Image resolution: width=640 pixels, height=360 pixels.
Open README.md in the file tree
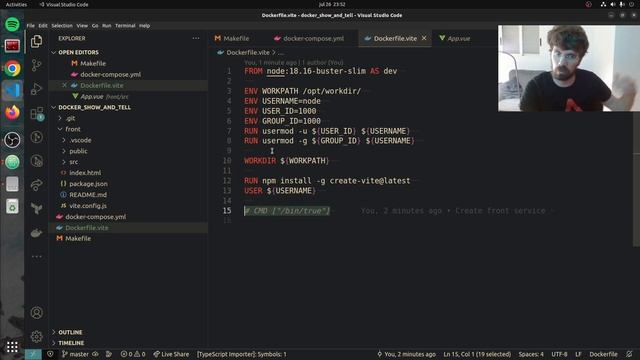128,195
